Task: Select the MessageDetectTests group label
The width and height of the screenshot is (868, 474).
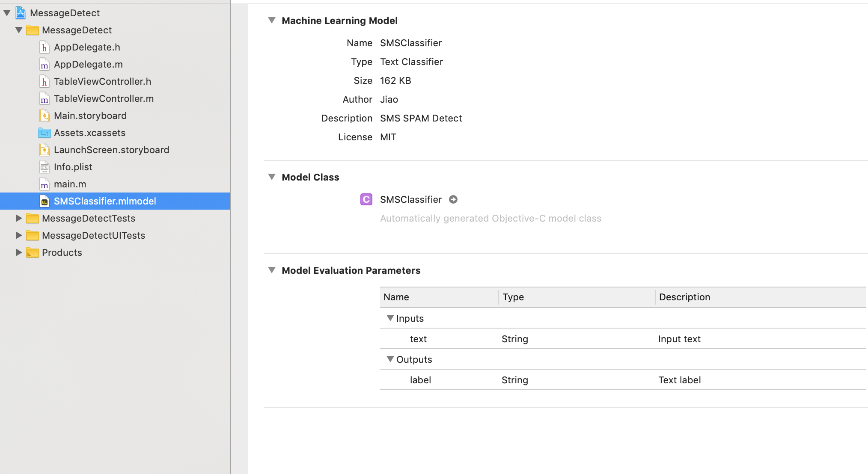Action: click(x=89, y=218)
